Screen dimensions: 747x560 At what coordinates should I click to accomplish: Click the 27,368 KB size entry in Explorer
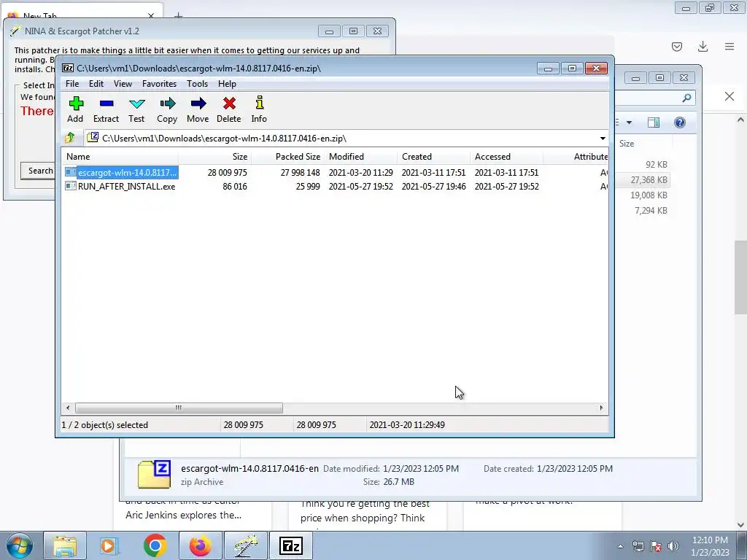[649, 180]
